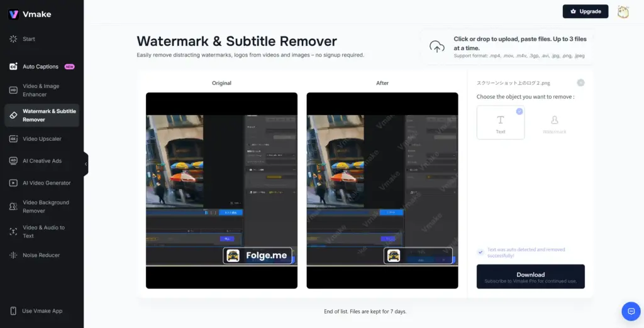644x328 pixels.
Task: Click the Noise Reducer waveform icon
Action: click(x=13, y=255)
